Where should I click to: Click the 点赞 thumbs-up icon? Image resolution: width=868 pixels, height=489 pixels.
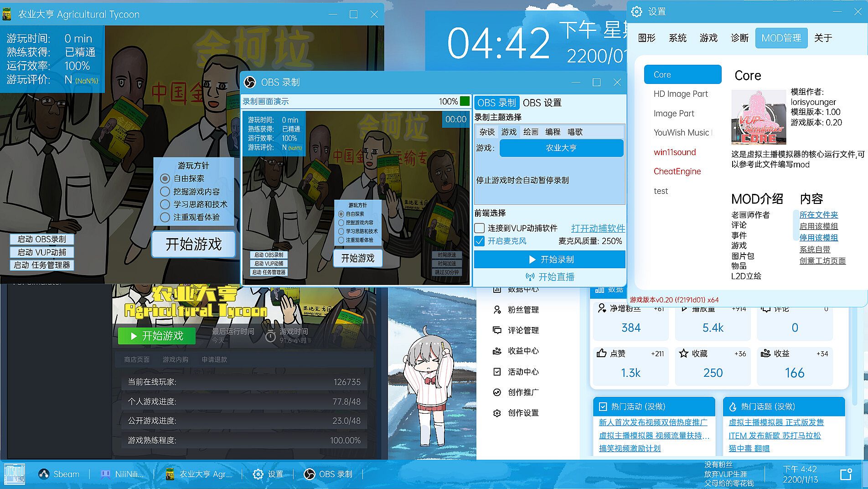point(601,354)
